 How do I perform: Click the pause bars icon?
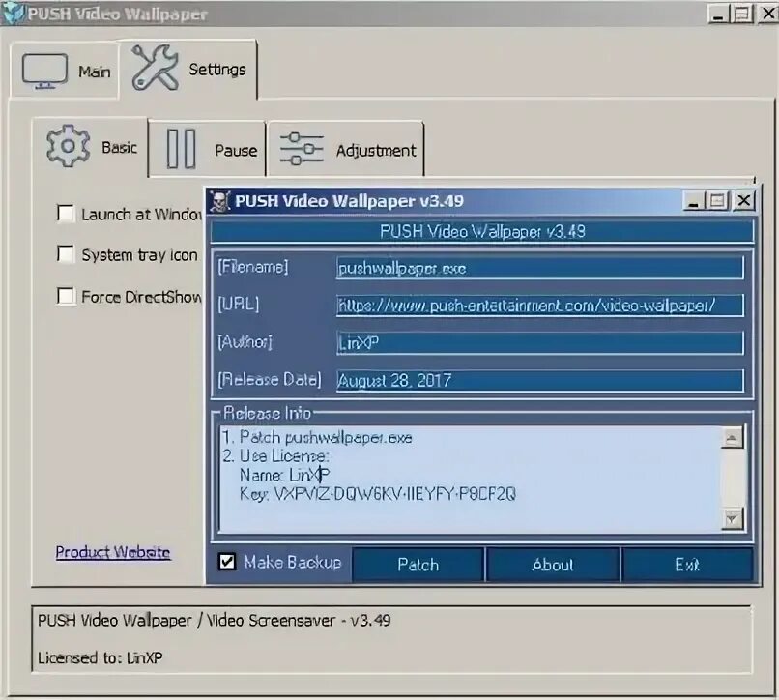(181, 149)
